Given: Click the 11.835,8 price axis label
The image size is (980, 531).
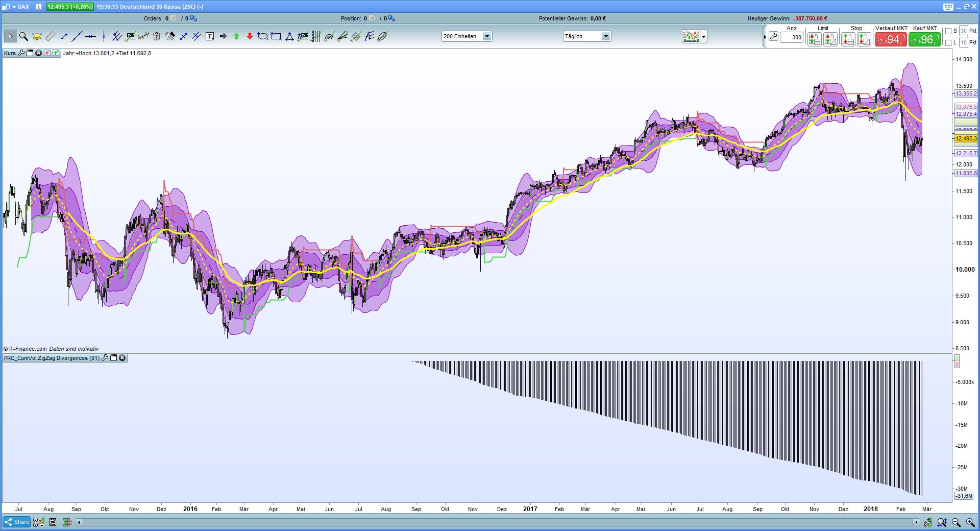Looking at the screenshot, I should click(x=966, y=173).
